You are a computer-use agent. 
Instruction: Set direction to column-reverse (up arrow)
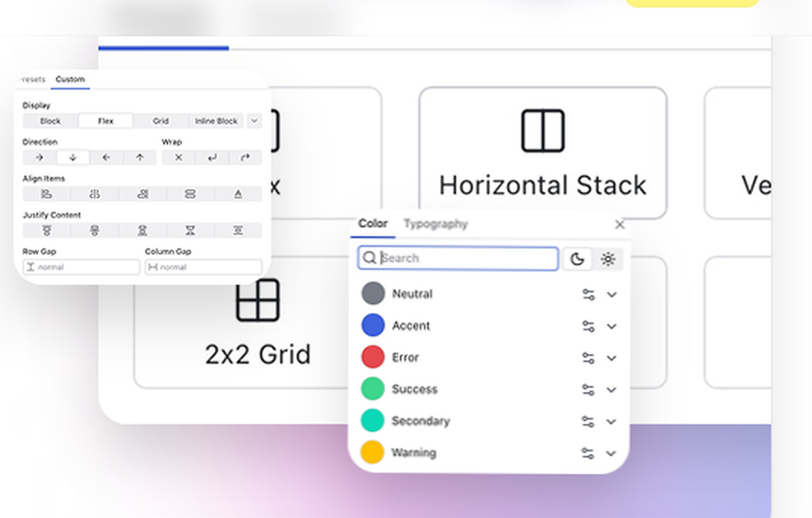pyautogui.click(x=140, y=158)
